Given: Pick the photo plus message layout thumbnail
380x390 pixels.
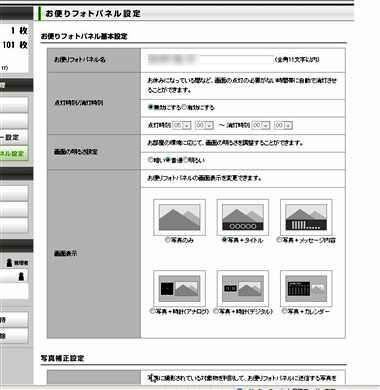Looking at the screenshot, I should click(x=306, y=217).
